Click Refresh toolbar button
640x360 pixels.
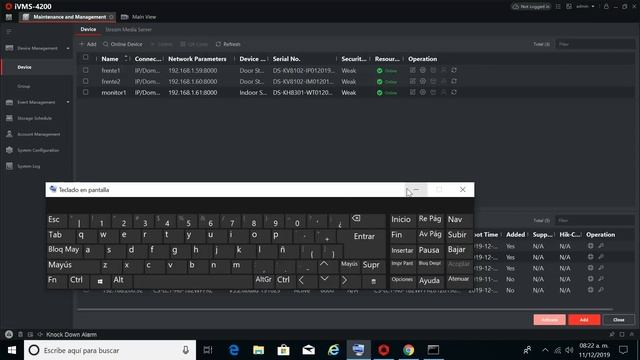click(228, 44)
